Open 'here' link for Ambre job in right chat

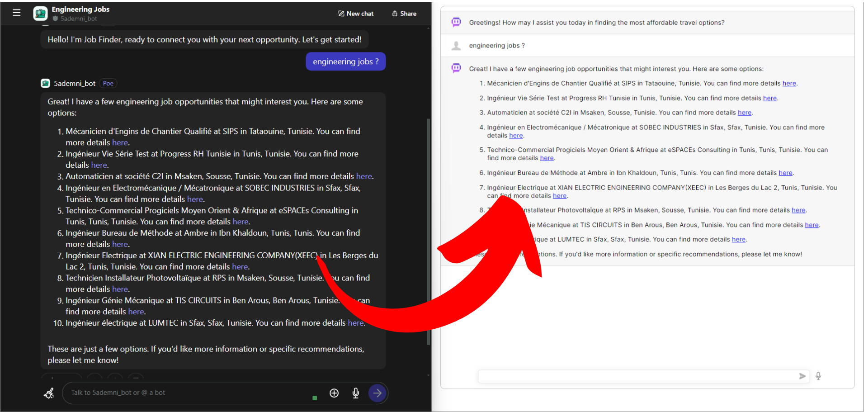[785, 173]
